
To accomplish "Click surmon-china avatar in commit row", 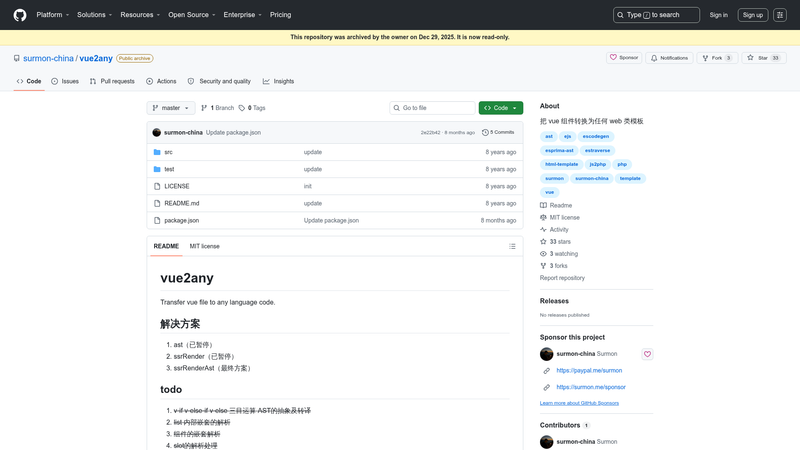I will [157, 132].
